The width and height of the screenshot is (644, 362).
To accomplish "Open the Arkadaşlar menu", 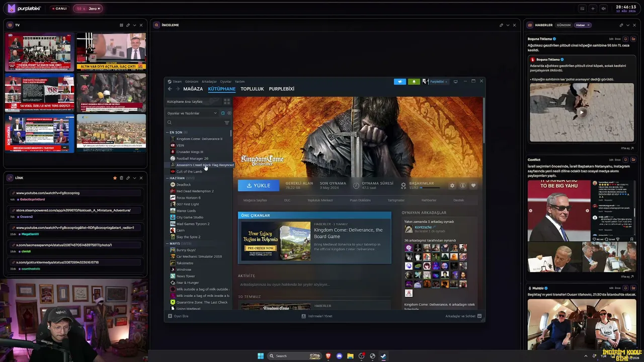I will point(209,81).
